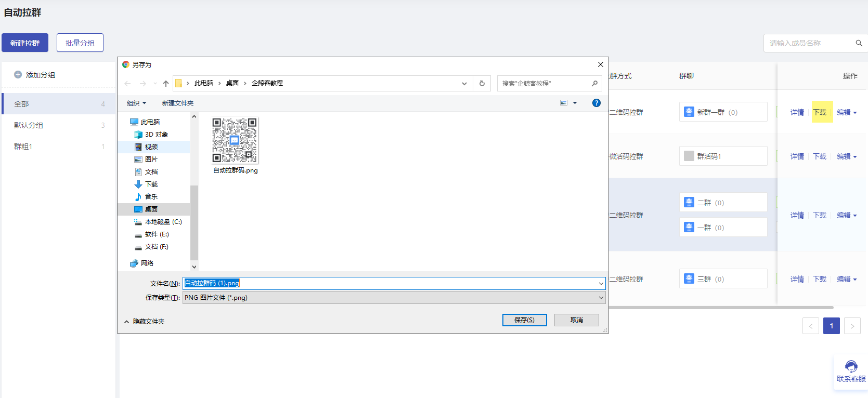Click the refresh icon in address bar
Image resolution: width=868 pixels, height=398 pixels.
click(x=482, y=83)
